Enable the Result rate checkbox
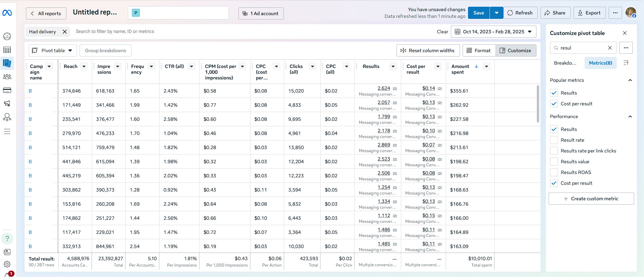The height and width of the screenshot is (277, 644). 554,140
